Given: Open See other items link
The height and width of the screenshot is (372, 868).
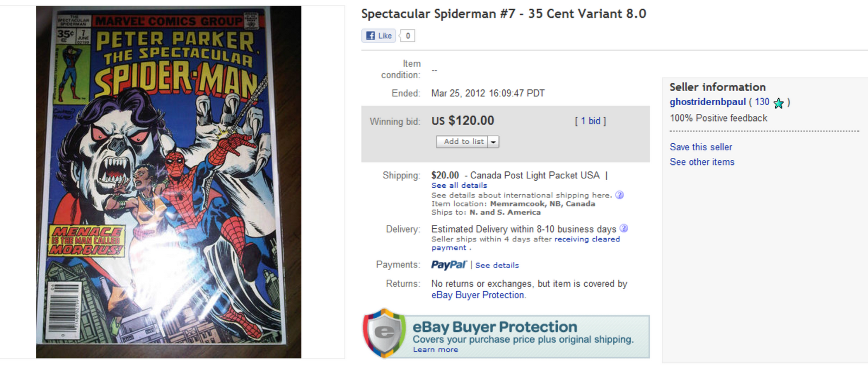Looking at the screenshot, I should [x=701, y=162].
